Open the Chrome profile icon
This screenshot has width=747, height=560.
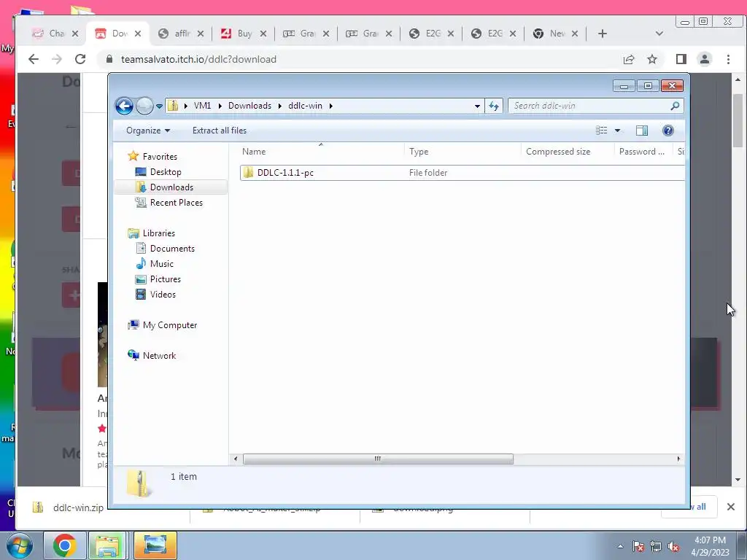[x=705, y=59]
